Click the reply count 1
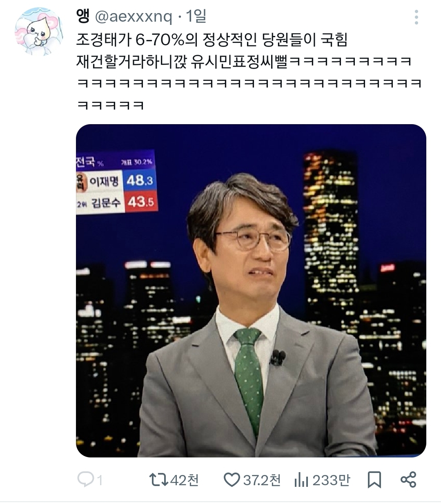Screen dimensions: 441x504 click(100, 480)
